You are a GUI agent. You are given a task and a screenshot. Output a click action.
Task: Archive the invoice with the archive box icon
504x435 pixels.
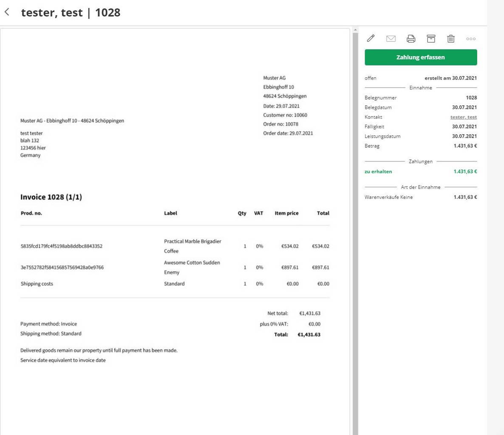pos(431,39)
